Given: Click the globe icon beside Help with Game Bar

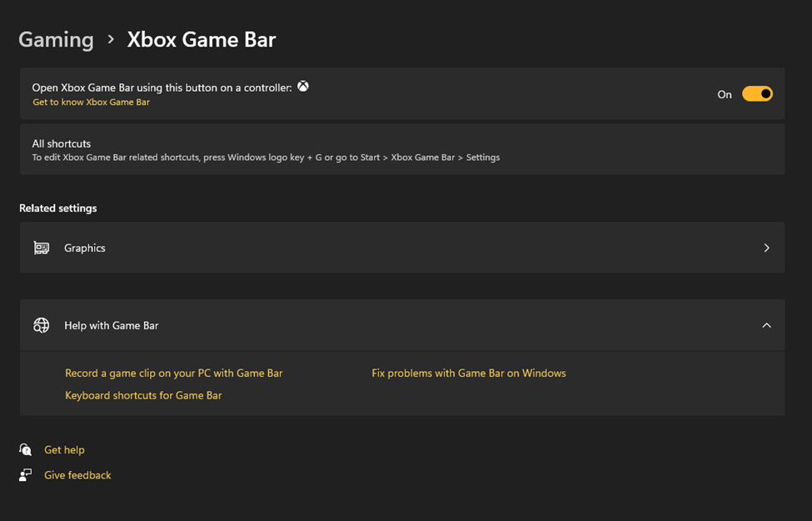Looking at the screenshot, I should 42,326.
